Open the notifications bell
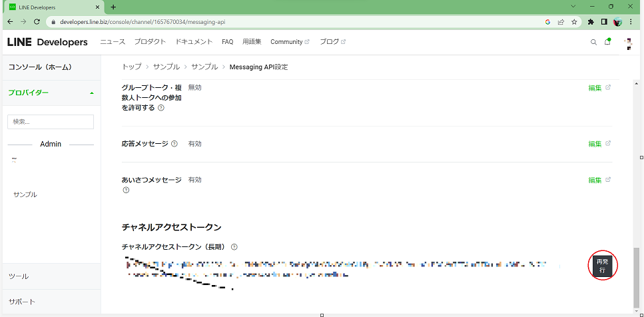This screenshot has height=317, width=644. tap(607, 41)
